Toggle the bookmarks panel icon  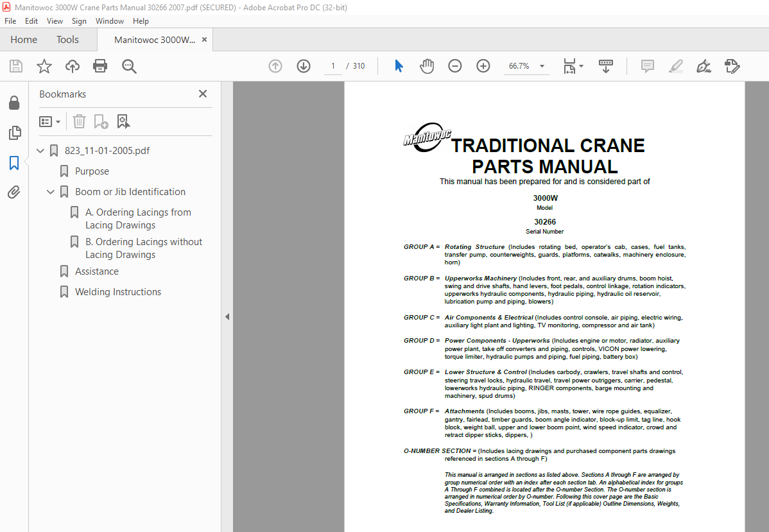(14, 163)
